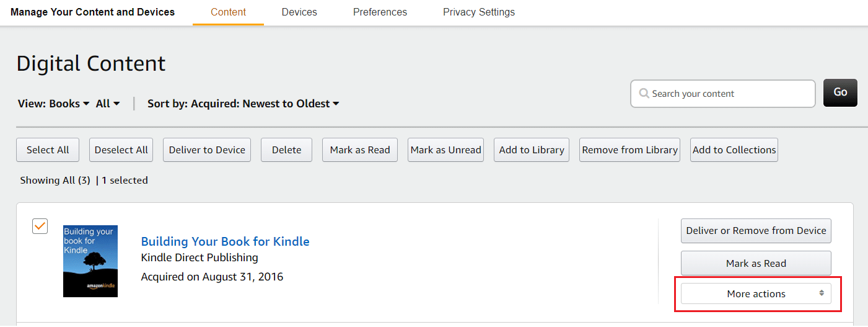Click the Deselect All button

121,150
